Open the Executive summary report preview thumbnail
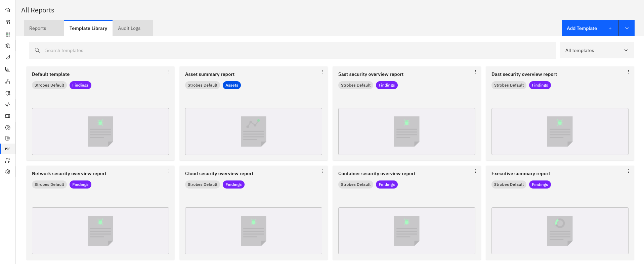 (560, 231)
